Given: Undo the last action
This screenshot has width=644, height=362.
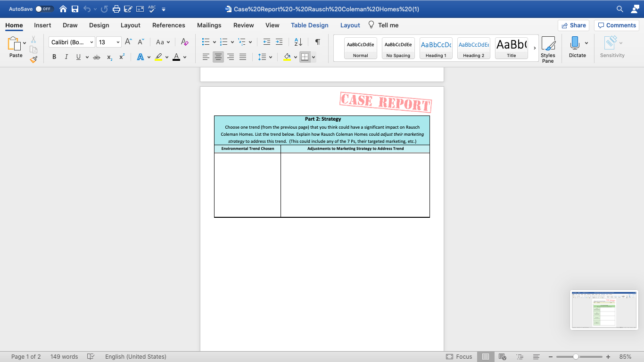Looking at the screenshot, I should [x=87, y=9].
